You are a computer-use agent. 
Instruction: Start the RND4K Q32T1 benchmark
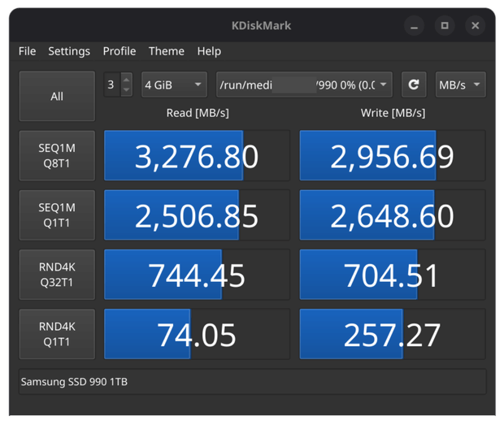tap(57, 275)
